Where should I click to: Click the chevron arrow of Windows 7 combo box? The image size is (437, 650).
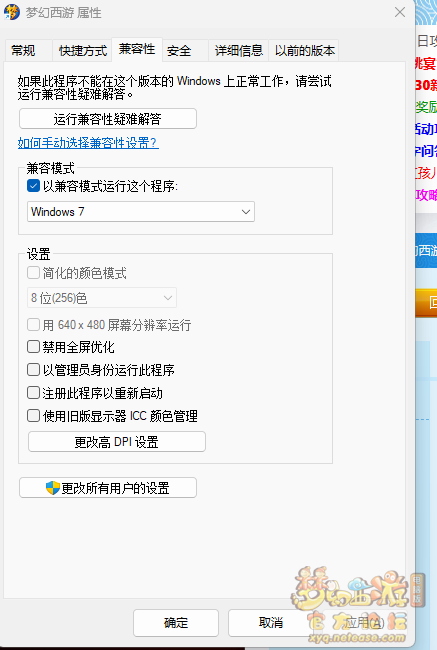click(245, 212)
